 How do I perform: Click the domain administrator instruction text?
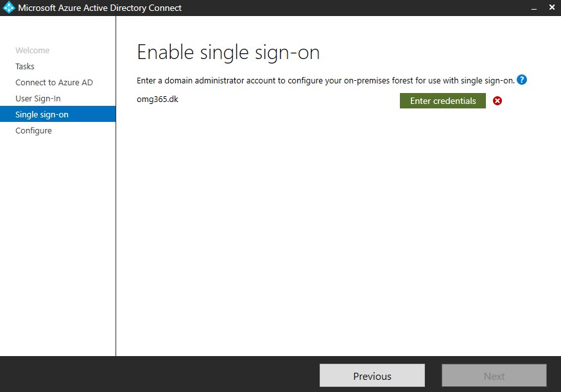325,81
